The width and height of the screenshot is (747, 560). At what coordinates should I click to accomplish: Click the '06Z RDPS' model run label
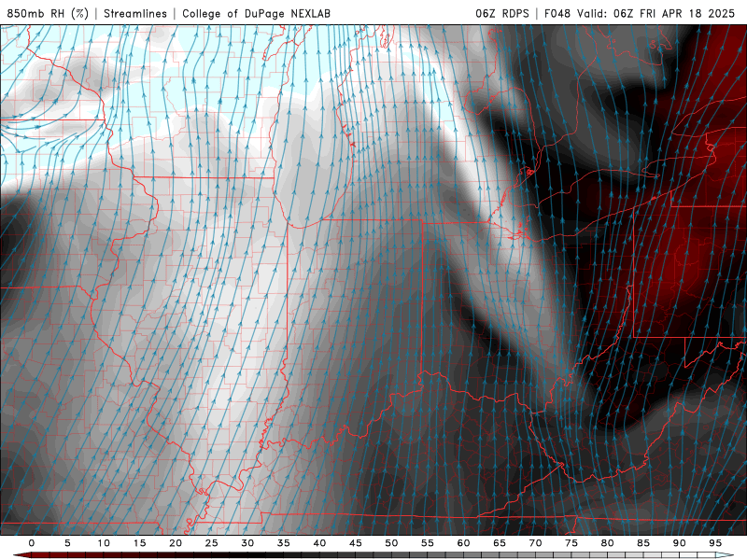tap(502, 13)
